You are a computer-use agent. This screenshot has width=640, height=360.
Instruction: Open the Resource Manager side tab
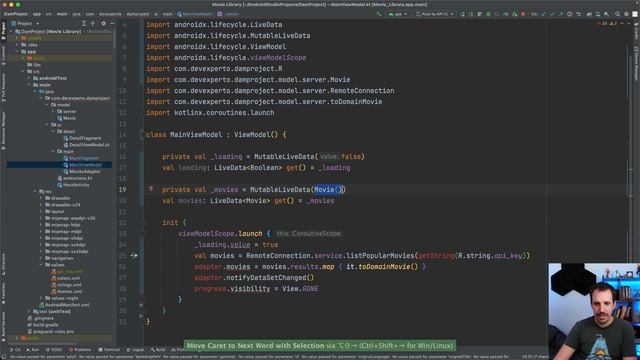3,131
